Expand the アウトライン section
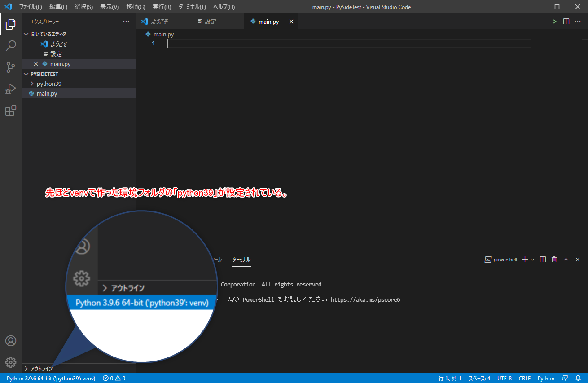The height and width of the screenshot is (383, 588). [x=79, y=368]
